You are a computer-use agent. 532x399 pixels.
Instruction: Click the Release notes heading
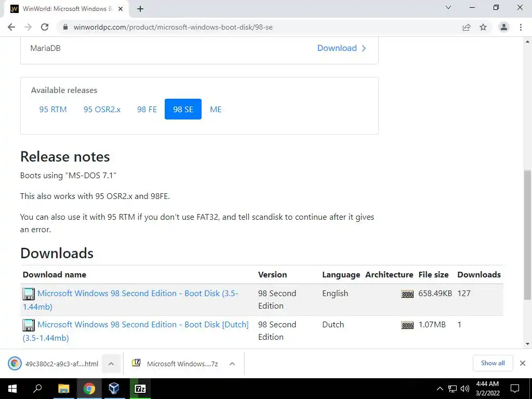click(65, 157)
